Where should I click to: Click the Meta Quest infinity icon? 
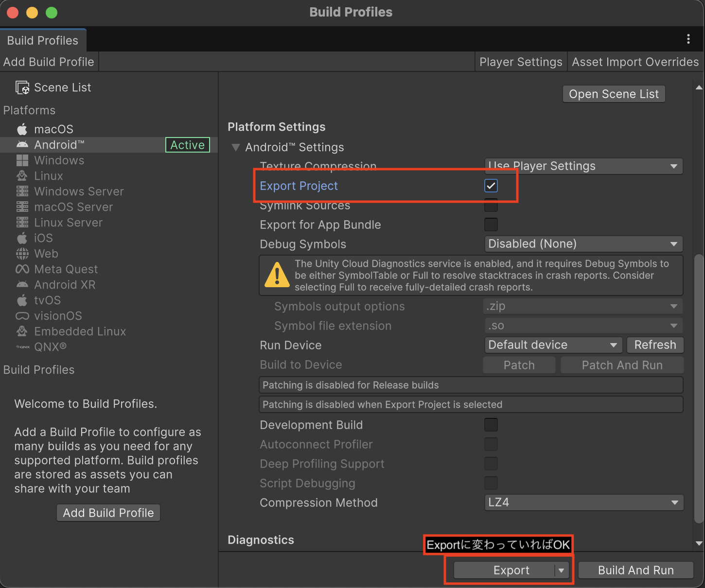pyautogui.click(x=22, y=269)
